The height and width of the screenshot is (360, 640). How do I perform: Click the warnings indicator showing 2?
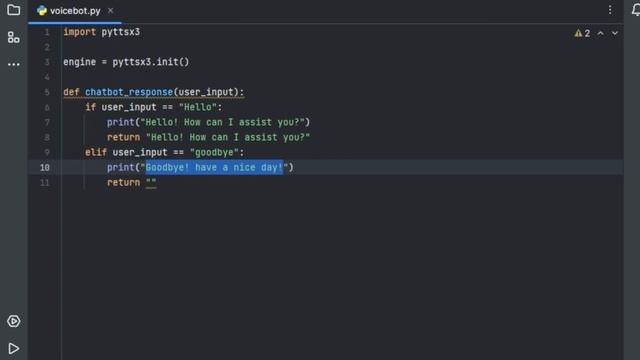point(582,33)
